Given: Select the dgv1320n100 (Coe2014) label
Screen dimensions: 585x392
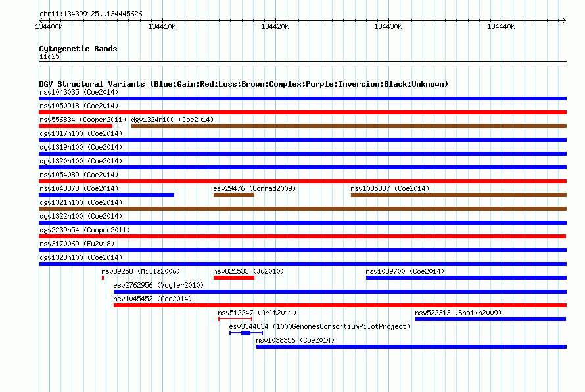Looking at the screenshot, I should click(x=81, y=161).
